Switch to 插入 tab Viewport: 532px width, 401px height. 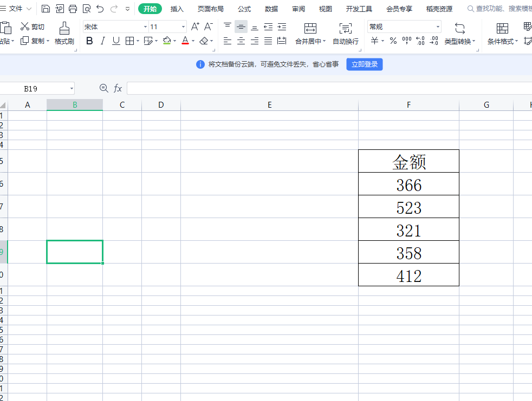(177, 9)
